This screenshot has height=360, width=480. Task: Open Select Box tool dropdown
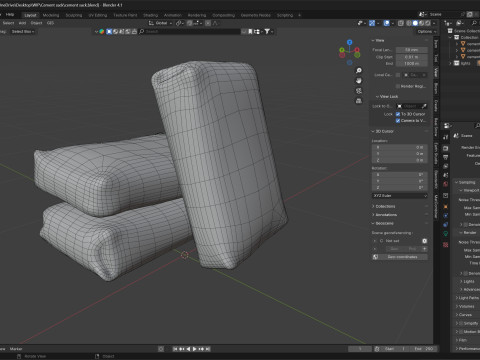coord(23,32)
